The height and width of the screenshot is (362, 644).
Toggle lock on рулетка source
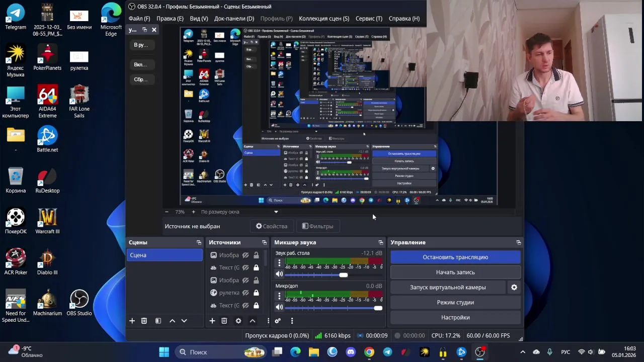pyautogui.click(x=256, y=293)
